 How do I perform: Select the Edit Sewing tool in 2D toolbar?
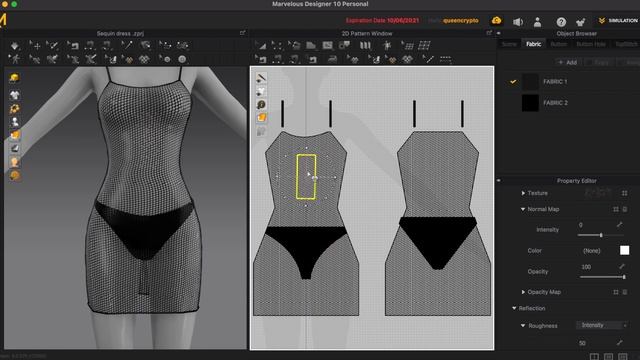260,60
